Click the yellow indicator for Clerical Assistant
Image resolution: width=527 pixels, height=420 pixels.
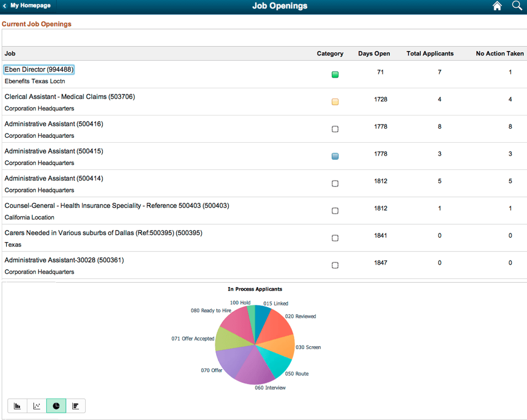point(335,102)
